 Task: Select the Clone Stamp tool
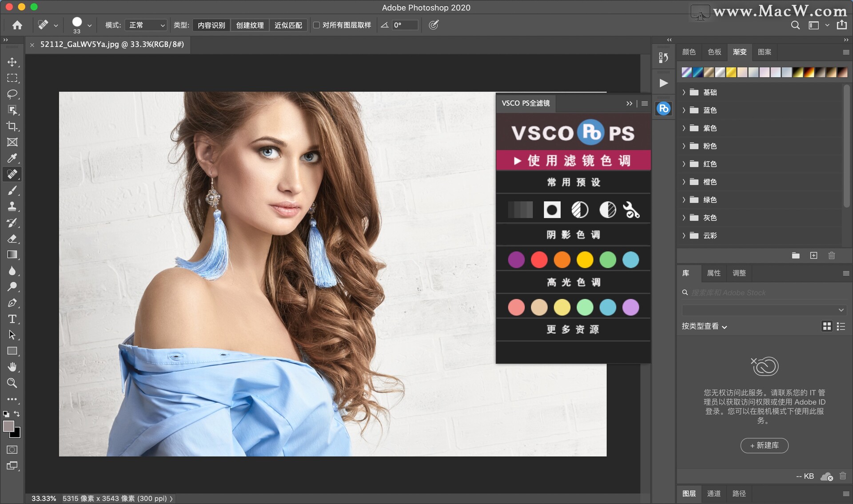click(12, 206)
